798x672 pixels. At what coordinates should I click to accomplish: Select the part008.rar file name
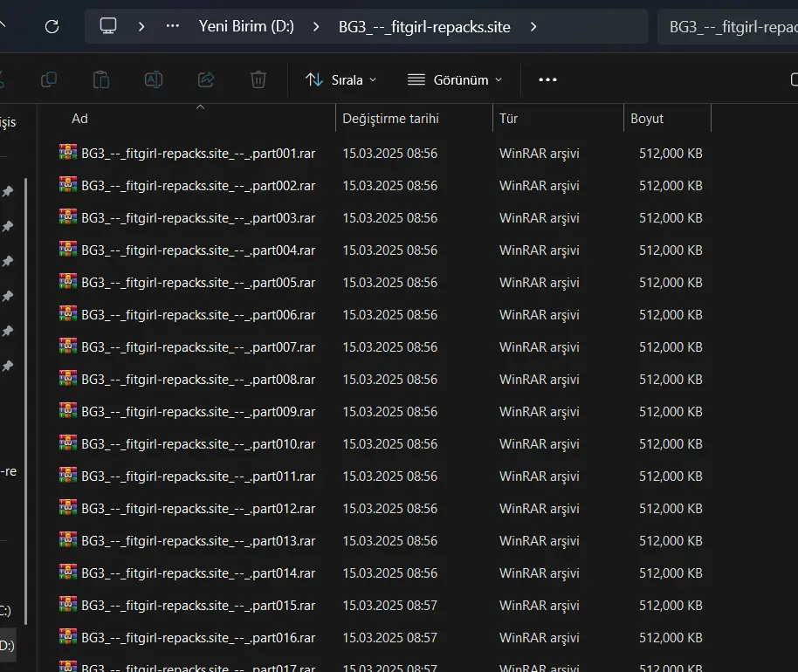[198, 380]
